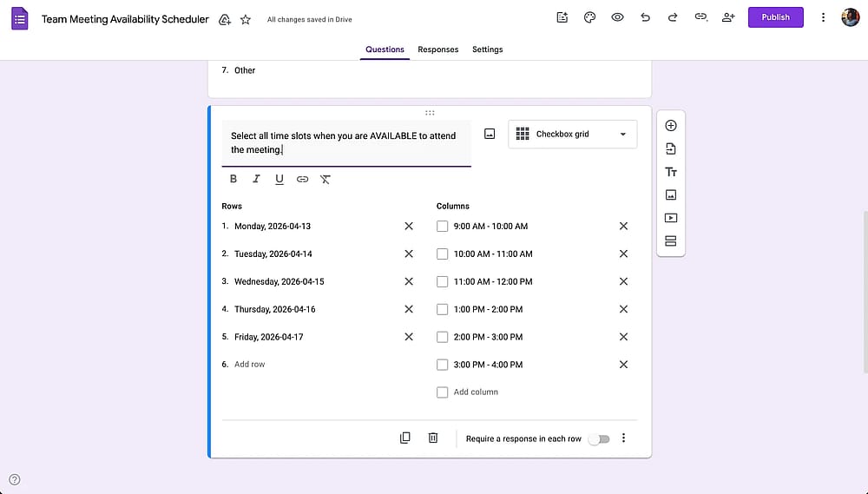
Task: Add title and description from side toolbar
Action: coord(671,172)
